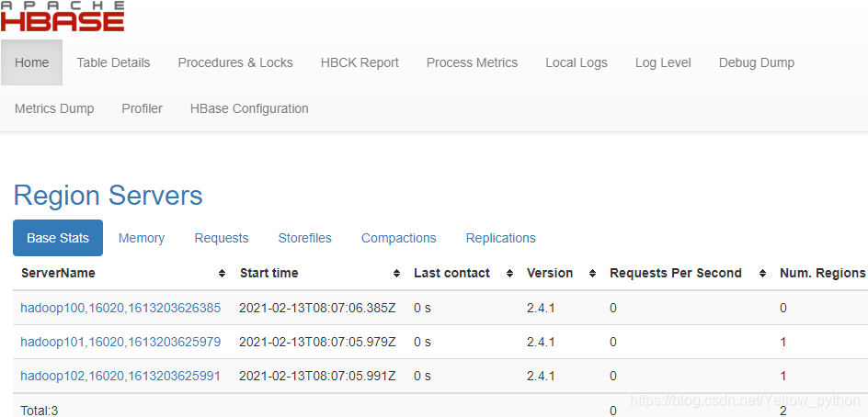Open hadoop101,16020,1613203625979 server link

tap(120, 343)
